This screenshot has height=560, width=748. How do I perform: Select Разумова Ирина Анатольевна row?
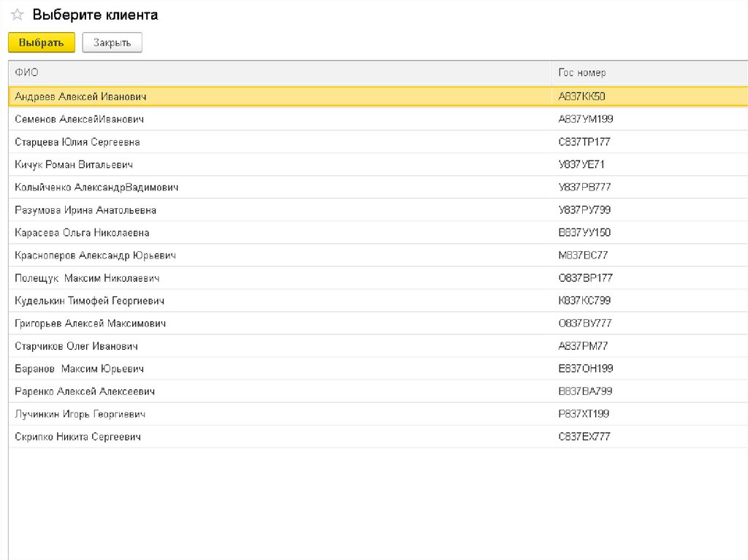tap(85, 210)
